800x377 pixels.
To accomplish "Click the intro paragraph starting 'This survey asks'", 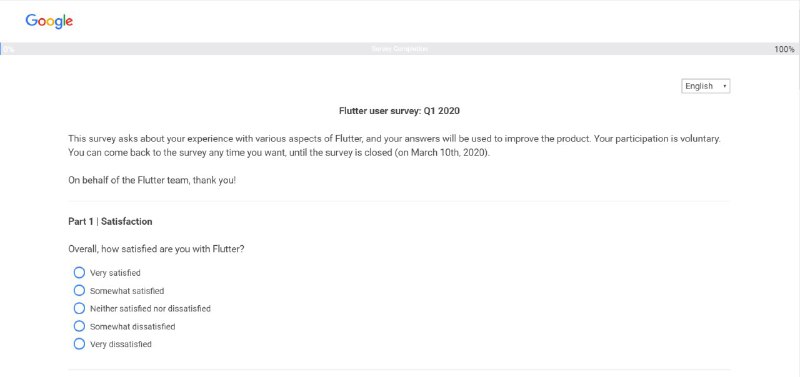I will [x=394, y=145].
